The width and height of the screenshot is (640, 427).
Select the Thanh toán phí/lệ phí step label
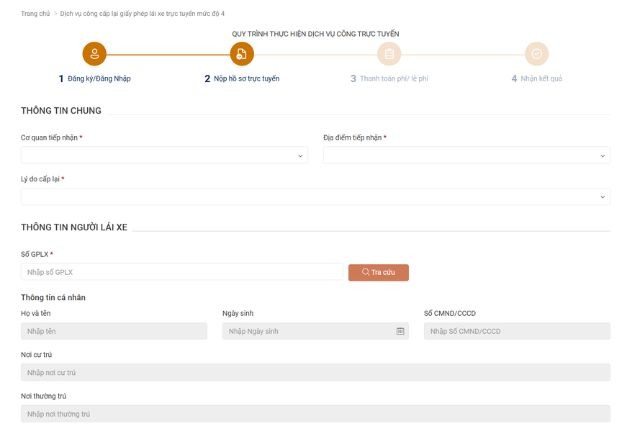click(x=393, y=79)
